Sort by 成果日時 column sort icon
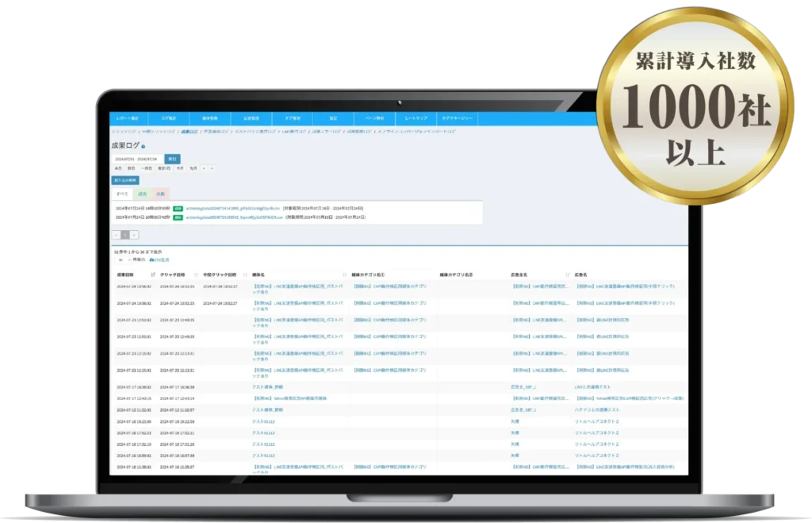Viewport: 812px width, 523px height. click(152, 275)
